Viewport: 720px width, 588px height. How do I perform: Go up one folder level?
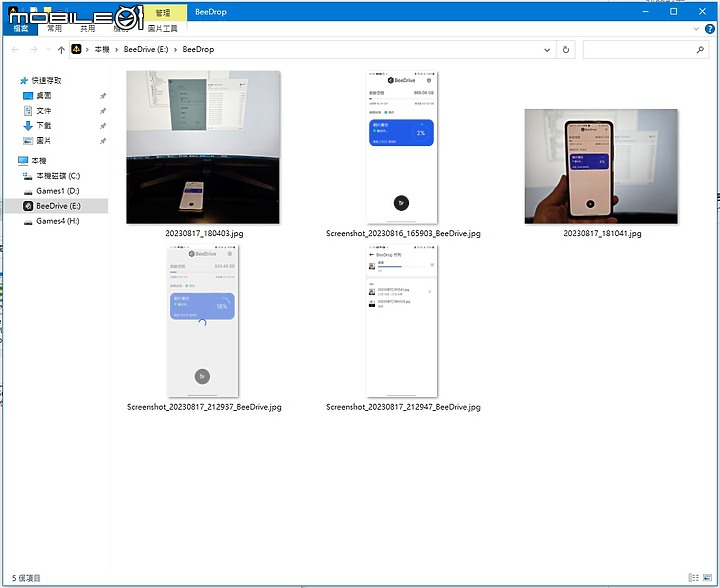[x=61, y=50]
